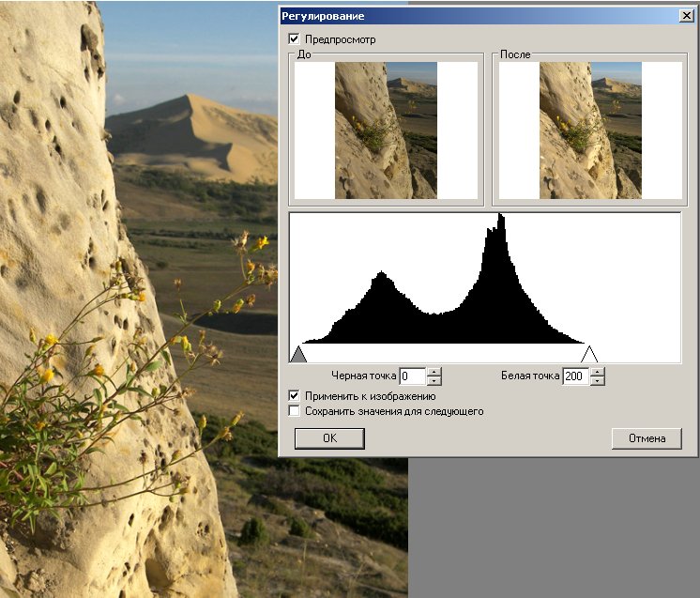Toggle the Предпросмотр checkbox
The width and height of the screenshot is (700, 598).
295,39
